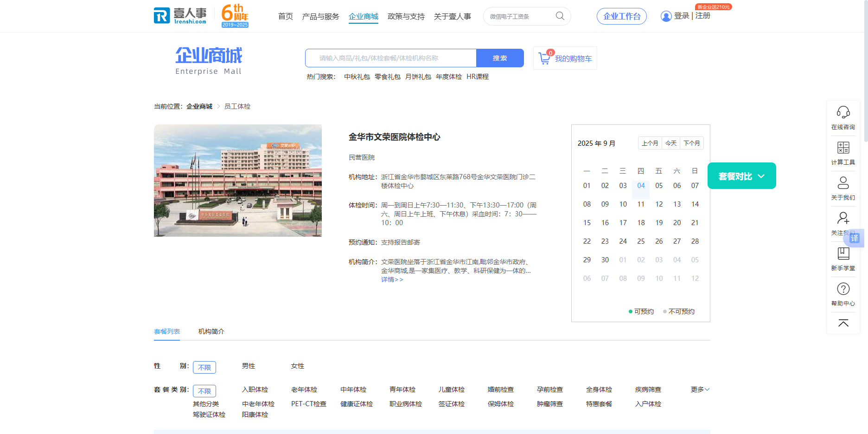Open 新手学堂 book icon

843,253
